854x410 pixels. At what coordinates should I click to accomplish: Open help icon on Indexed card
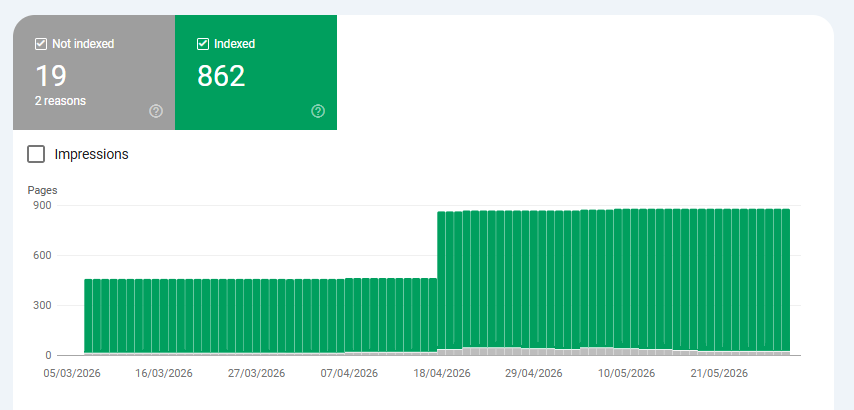318,111
